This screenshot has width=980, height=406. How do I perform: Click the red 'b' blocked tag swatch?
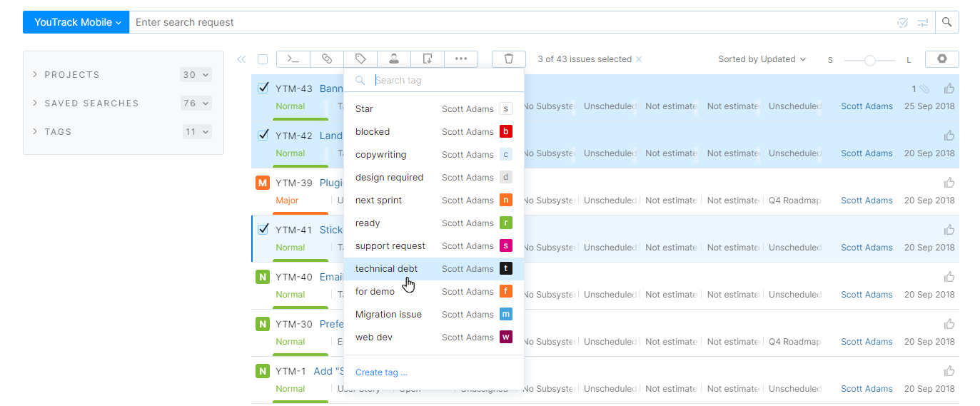(x=506, y=132)
